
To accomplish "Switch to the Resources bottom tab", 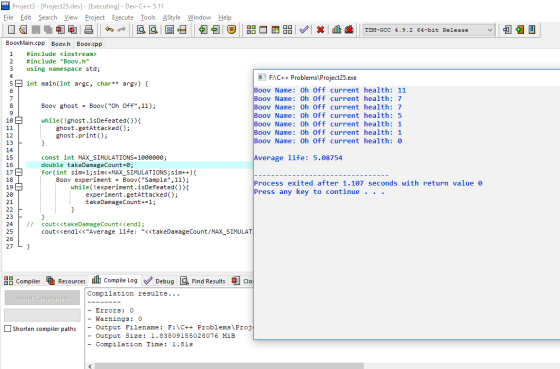I will [66, 281].
